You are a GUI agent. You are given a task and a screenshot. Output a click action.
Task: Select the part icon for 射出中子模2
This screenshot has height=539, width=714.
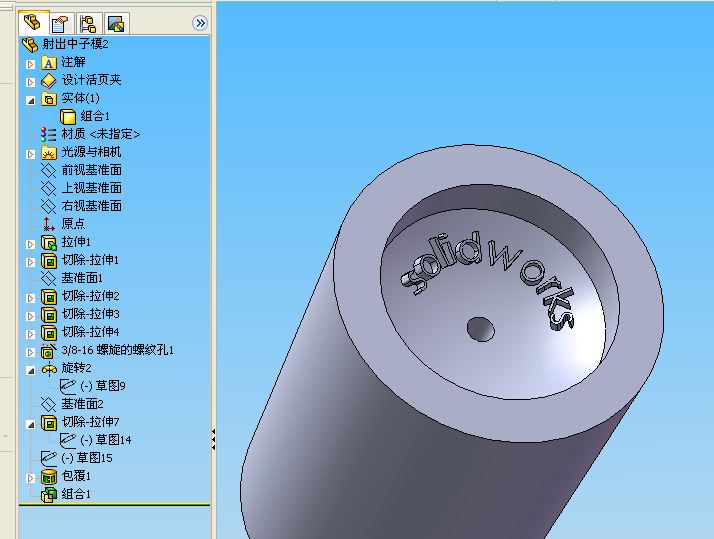(31, 45)
